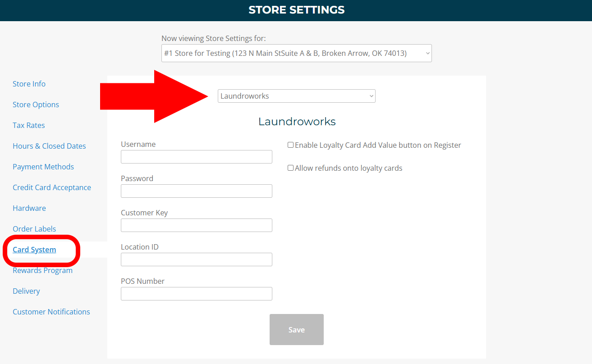Open the store selection dropdown
This screenshot has width=592, height=364.
(297, 53)
